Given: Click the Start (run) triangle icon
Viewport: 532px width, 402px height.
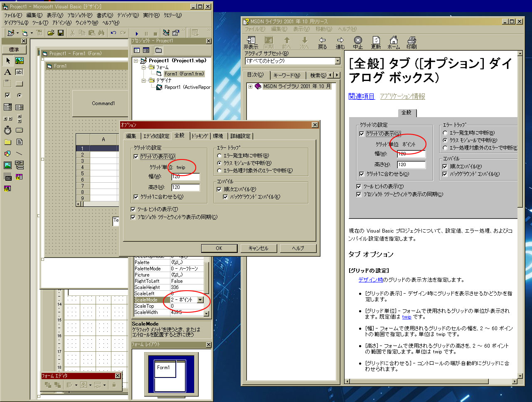Looking at the screenshot, I should point(137,33).
